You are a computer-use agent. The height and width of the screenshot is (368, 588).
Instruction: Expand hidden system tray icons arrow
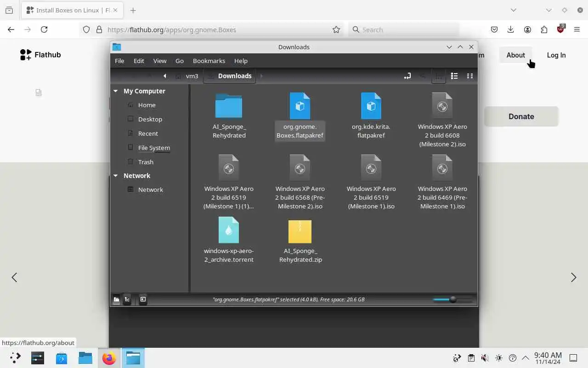(x=526, y=358)
